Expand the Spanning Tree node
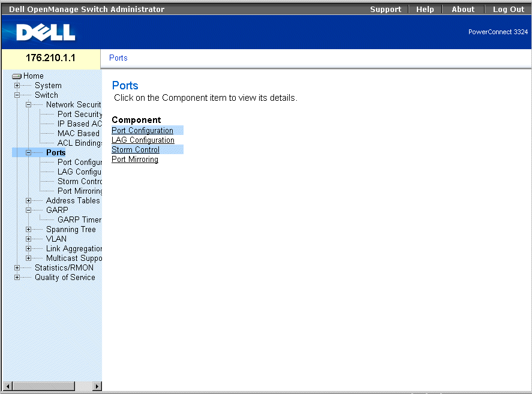532x394 pixels. click(x=29, y=230)
